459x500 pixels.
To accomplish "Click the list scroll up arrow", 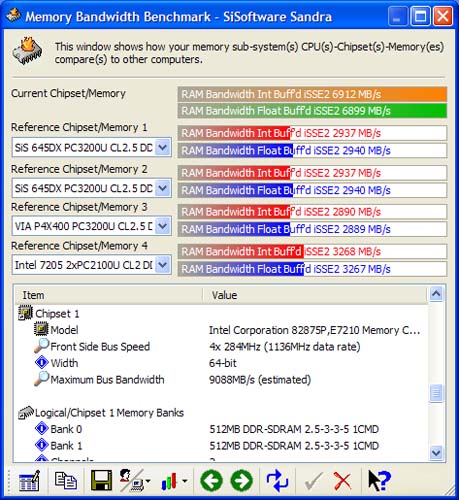I will pyautogui.click(x=436, y=294).
